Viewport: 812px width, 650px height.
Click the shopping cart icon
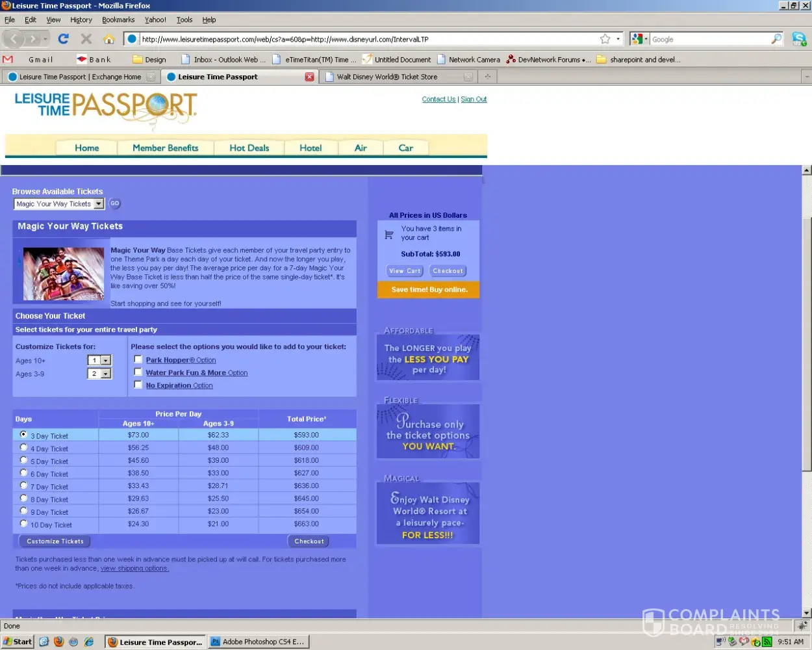pos(389,235)
